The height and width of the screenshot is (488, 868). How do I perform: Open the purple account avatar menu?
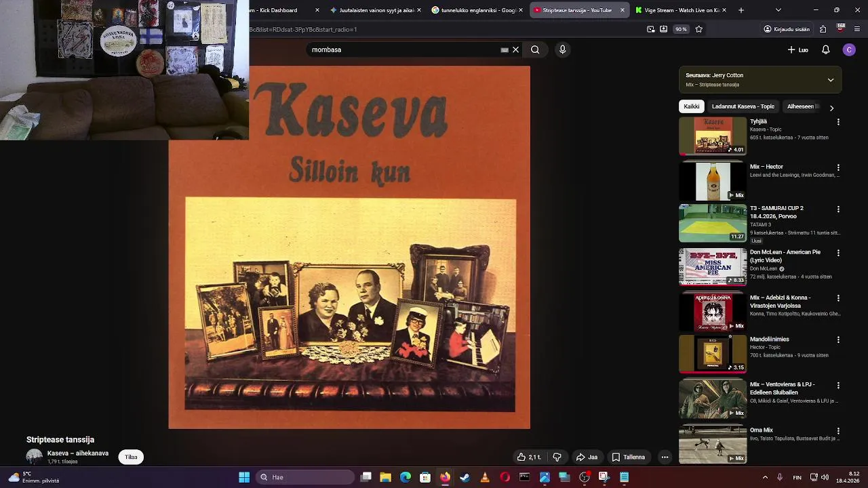[849, 49]
